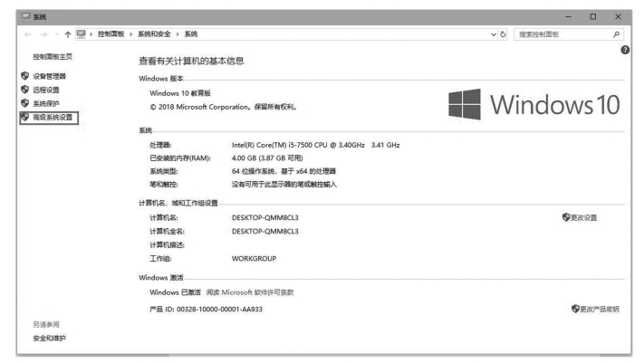Viewport: 644px width, 363px height.
Task: Expand the address bar history dropdown
Action: pos(494,34)
